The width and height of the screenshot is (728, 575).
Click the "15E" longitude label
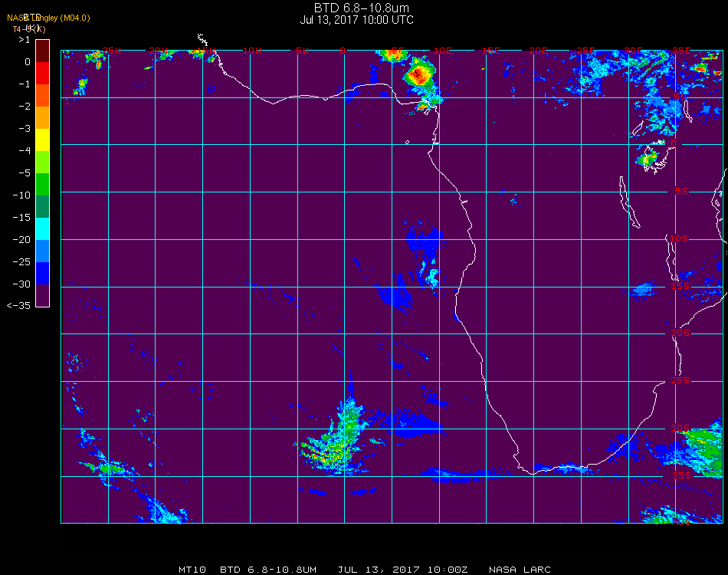point(490,51)
